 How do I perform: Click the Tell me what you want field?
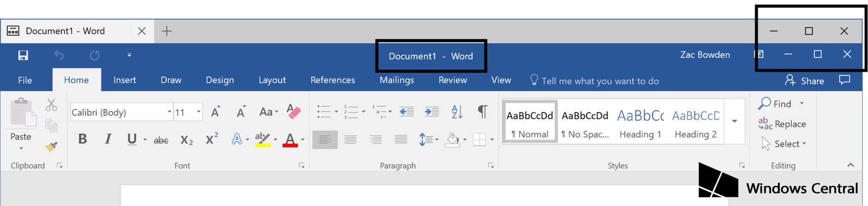(594, 81)
